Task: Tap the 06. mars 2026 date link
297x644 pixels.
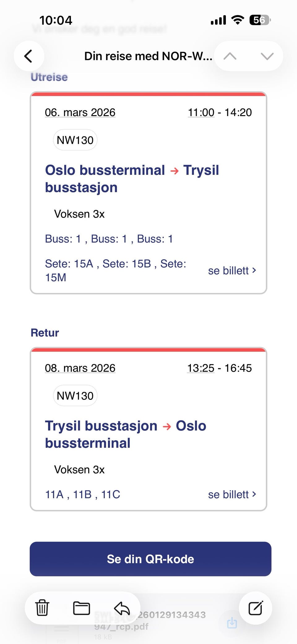Action: 80,112
